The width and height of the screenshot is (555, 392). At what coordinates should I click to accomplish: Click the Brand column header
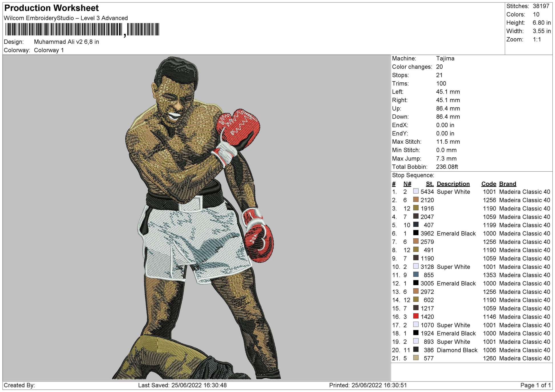click(507, 184)
